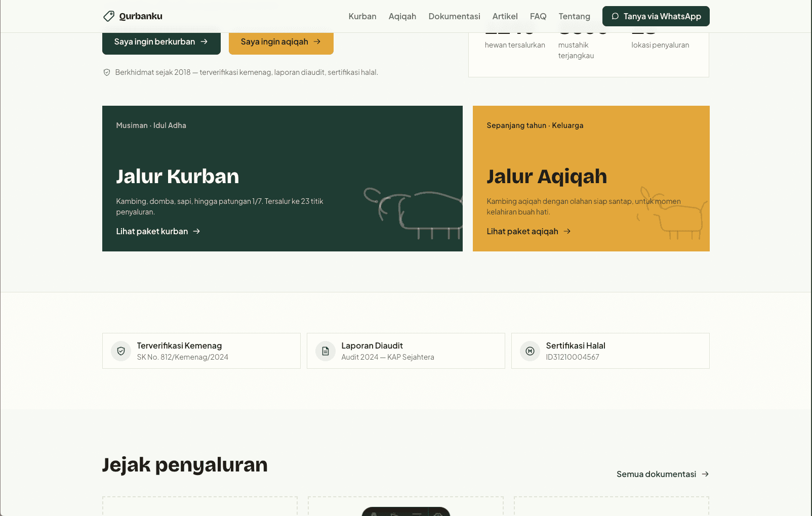Click the Laporan Diaudit title text
The image size is (812, 516).
pyautogui.click(x=372, y=346)
